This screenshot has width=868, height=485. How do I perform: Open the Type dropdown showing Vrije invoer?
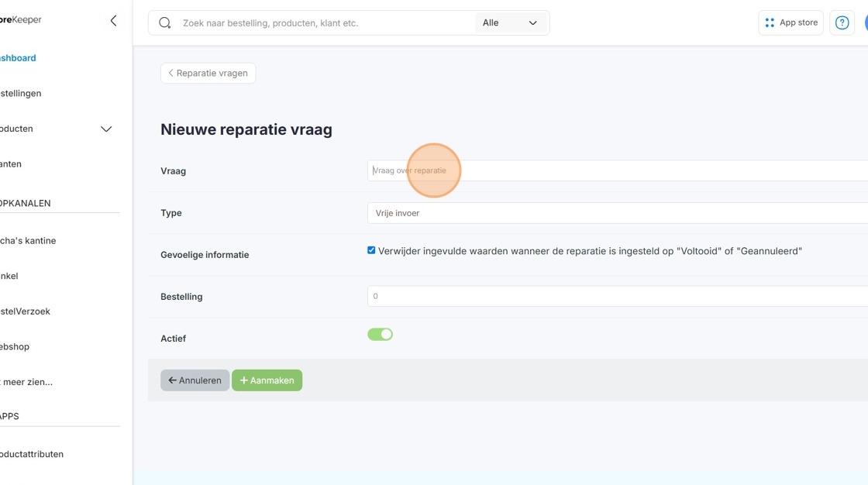coord(618,213)
